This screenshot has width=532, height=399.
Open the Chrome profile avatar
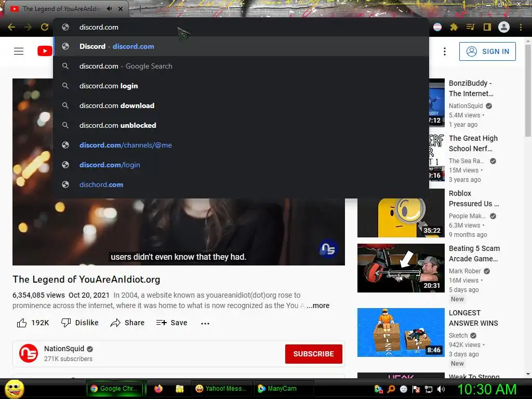click(x=504, y=27)
